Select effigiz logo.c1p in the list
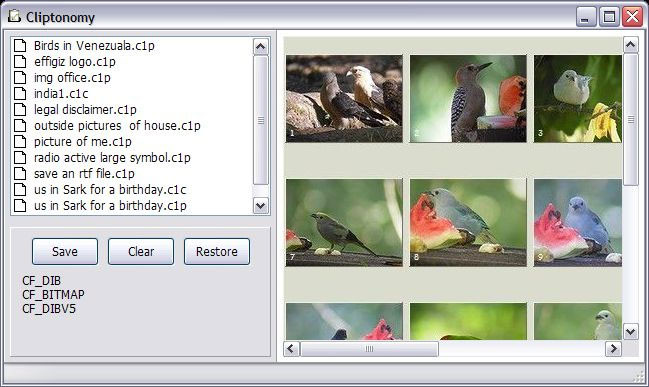This screenshot has height=387, width=649. [x=75, y=61]
